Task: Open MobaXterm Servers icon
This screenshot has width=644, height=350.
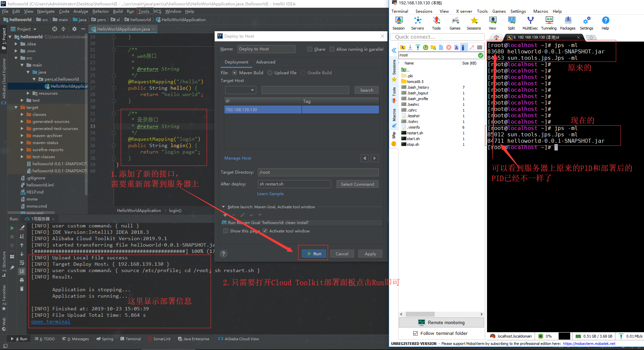Action: pyautogui.click(x=418, y=24)
